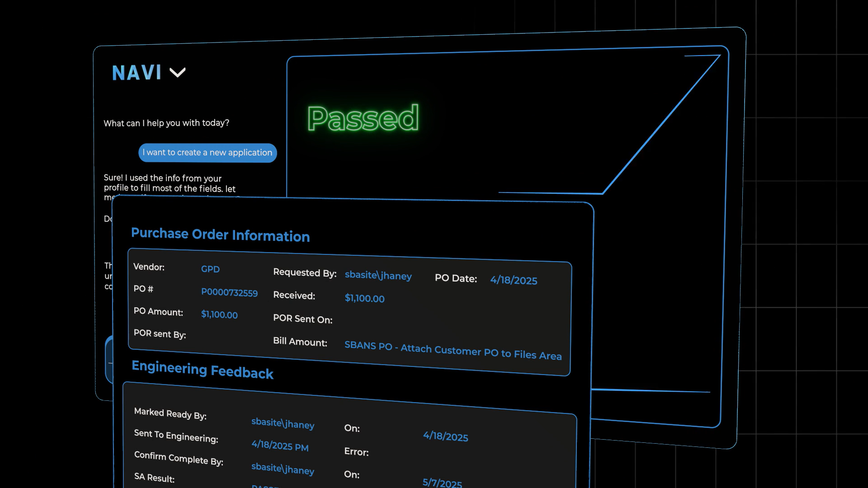Open the GPD vendor link
Image resolution: width=868 pixels, height=488 pixels.
tap(210, 269)
